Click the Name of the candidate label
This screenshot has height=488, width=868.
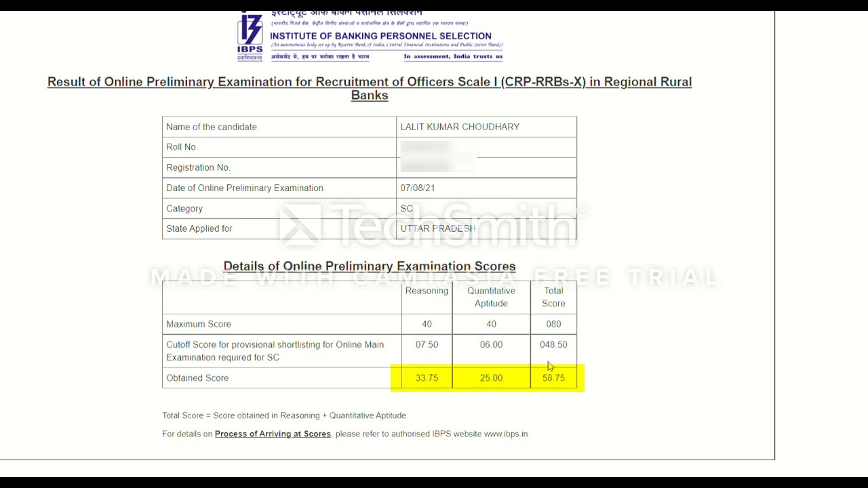212,127
